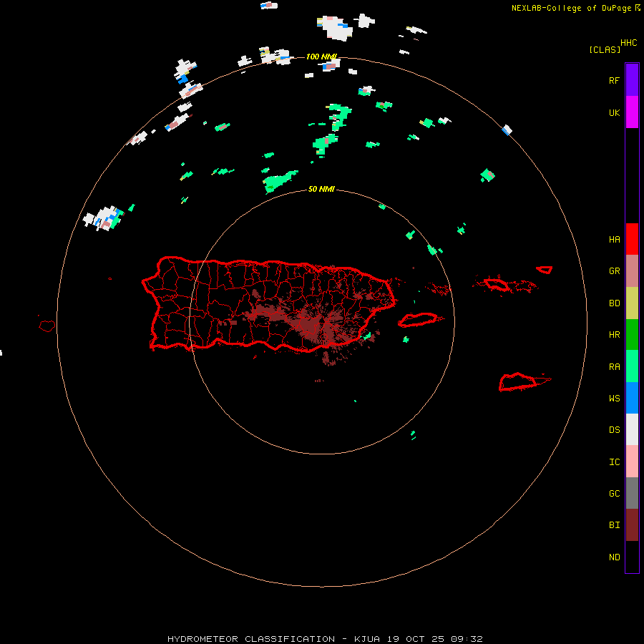644x644 pixels.
Task: Select the WS blue legend swatch
Action: 632,398
